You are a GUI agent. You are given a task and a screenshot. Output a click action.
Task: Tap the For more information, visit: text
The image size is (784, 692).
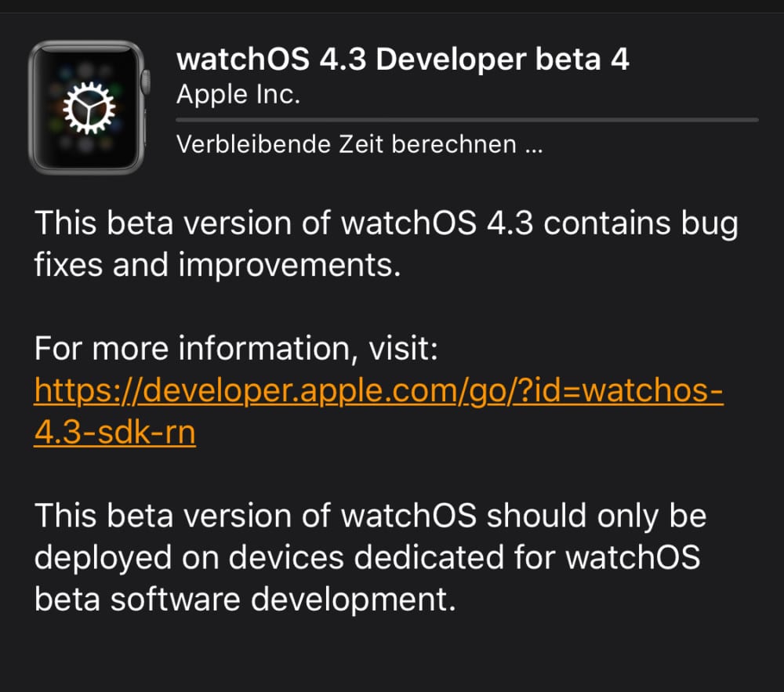236,348
